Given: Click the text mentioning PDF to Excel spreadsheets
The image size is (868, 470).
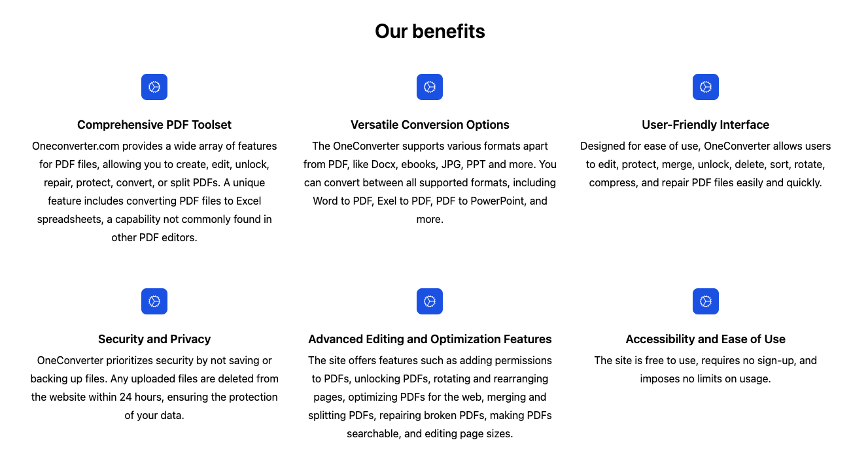Looking at the screenshot, I should tap(154, 210).
